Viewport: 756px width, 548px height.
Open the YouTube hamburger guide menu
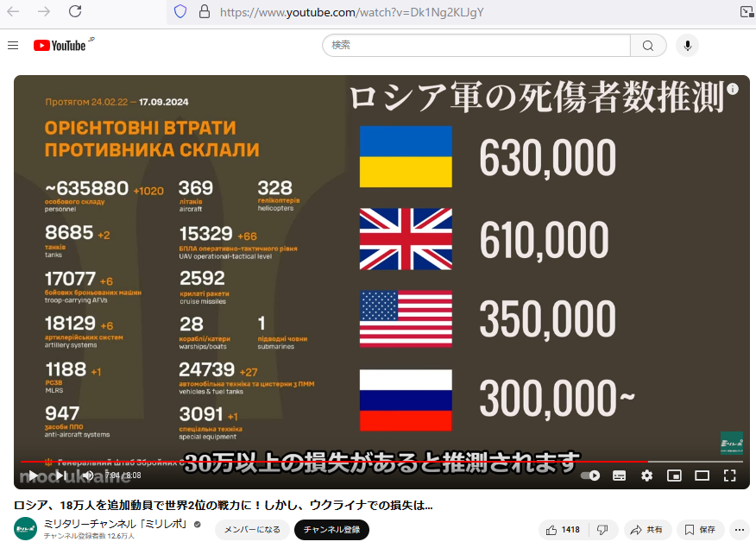tap(13, 46)
